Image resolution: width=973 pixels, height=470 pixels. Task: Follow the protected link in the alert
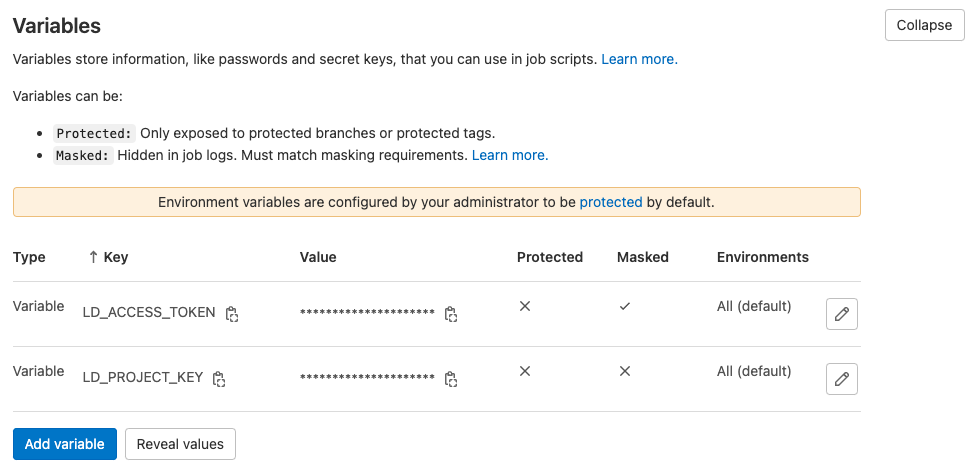coord(611,202)
